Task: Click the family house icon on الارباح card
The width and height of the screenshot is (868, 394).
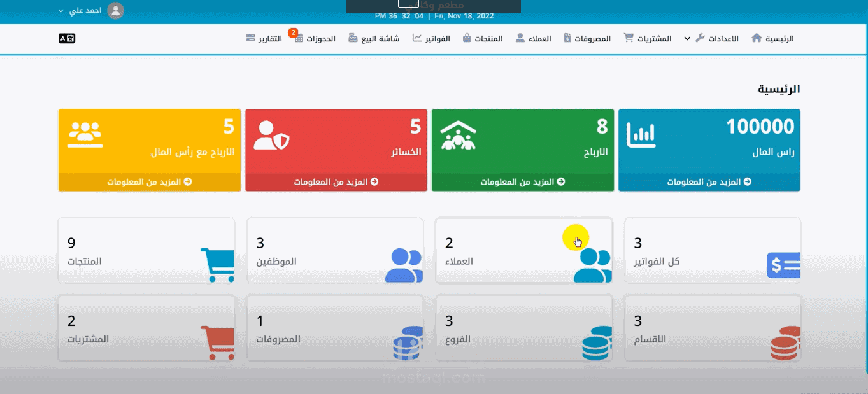Action: 459,134
